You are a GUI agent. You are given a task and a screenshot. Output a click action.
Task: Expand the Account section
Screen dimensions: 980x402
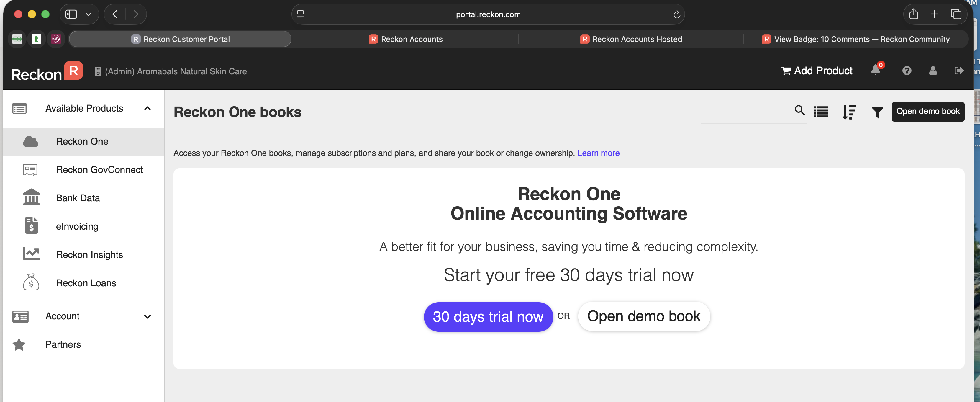[x=148, y=316]
